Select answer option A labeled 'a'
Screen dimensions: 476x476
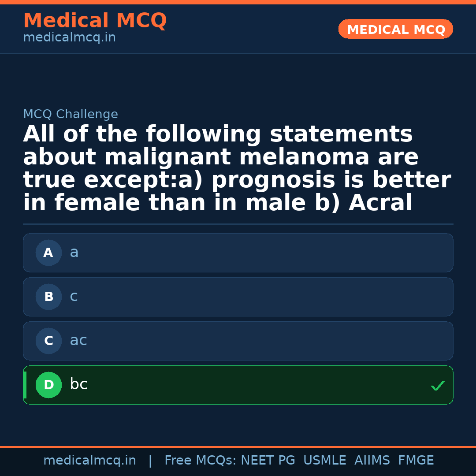point(238,253)
